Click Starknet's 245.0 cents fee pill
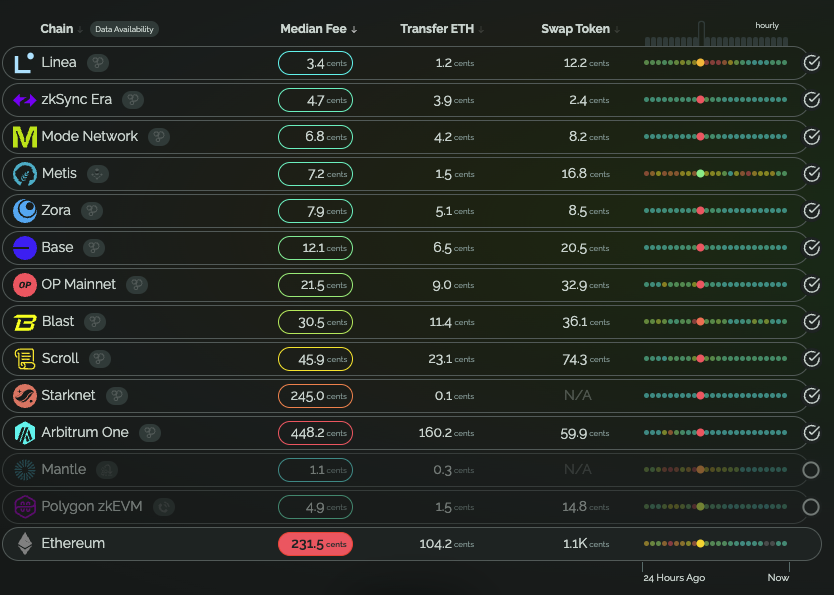The width and height of the screenshot is (834, 595). [315, 396]
